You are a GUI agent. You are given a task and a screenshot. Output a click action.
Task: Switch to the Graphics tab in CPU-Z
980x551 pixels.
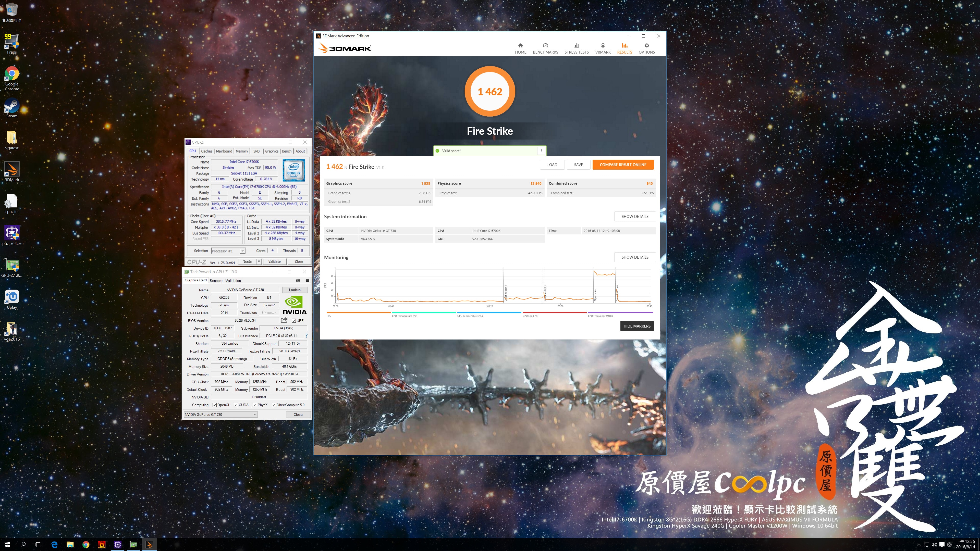pos(272,151)
